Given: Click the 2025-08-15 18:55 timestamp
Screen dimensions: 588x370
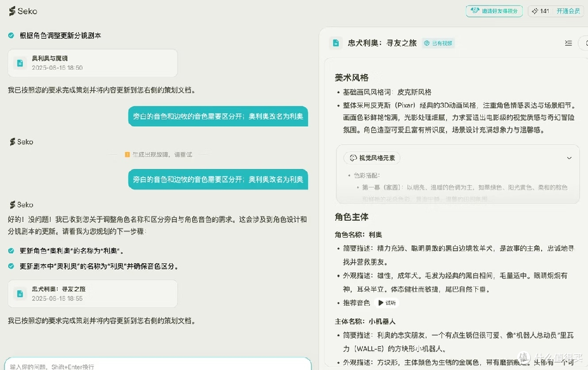Looking at the screenshot, I should click(57, 299).
